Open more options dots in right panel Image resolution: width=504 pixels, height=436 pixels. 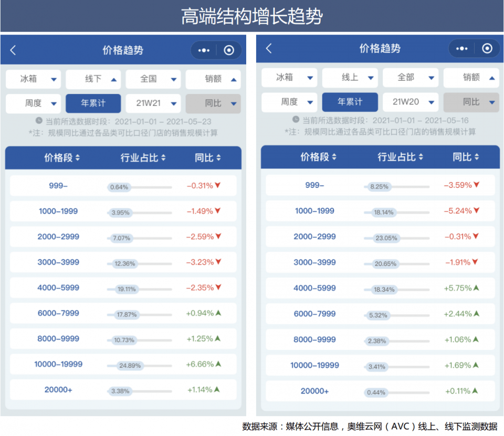click(x=462, y=48)
